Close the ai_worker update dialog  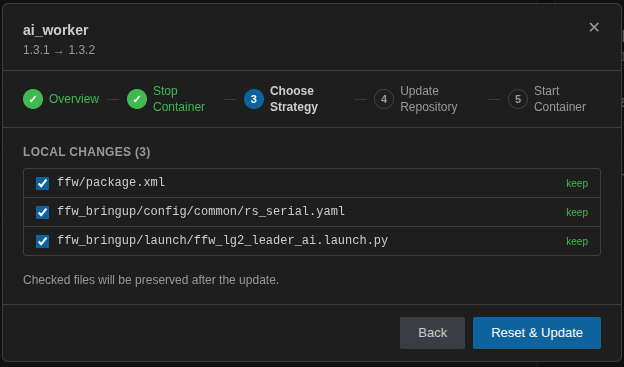[594, 27]
